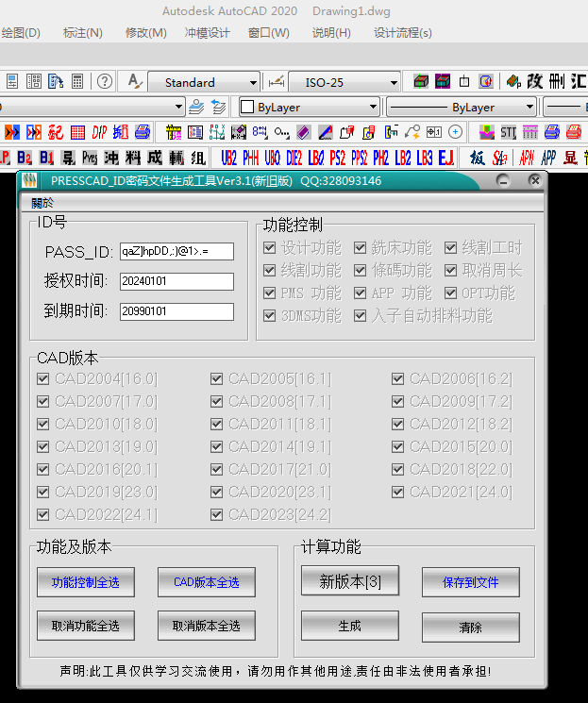Click the 授权时间 input field
Screen dimensions: 588x703
(176, 281)
